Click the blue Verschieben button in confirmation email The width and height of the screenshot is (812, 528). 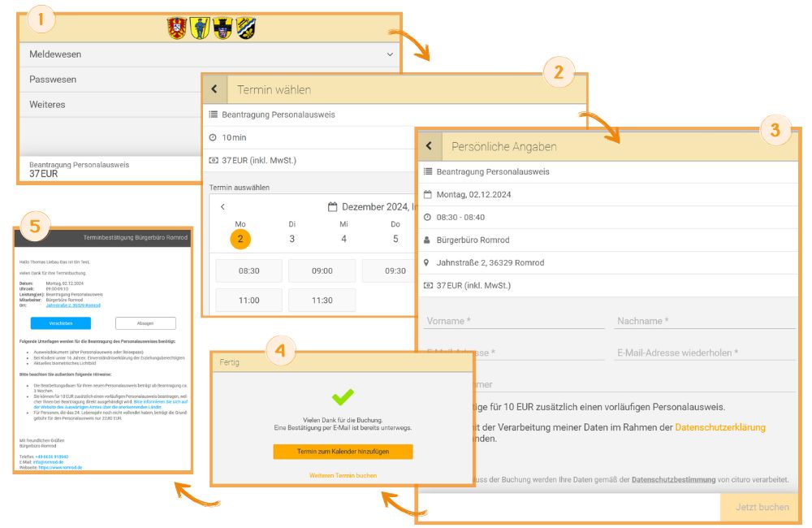coord(61,323)
